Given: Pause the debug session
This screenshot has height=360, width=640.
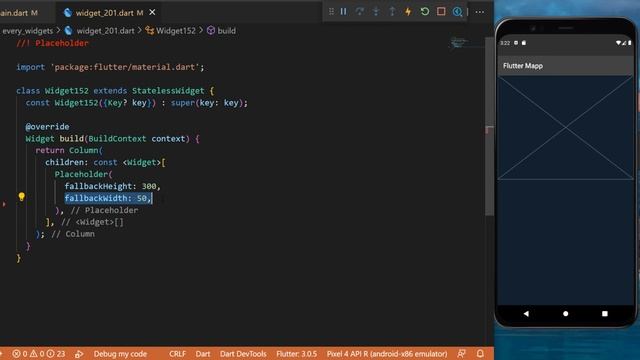Looking at the screenshot, I should pyautogui.click(x=343, y=11).
